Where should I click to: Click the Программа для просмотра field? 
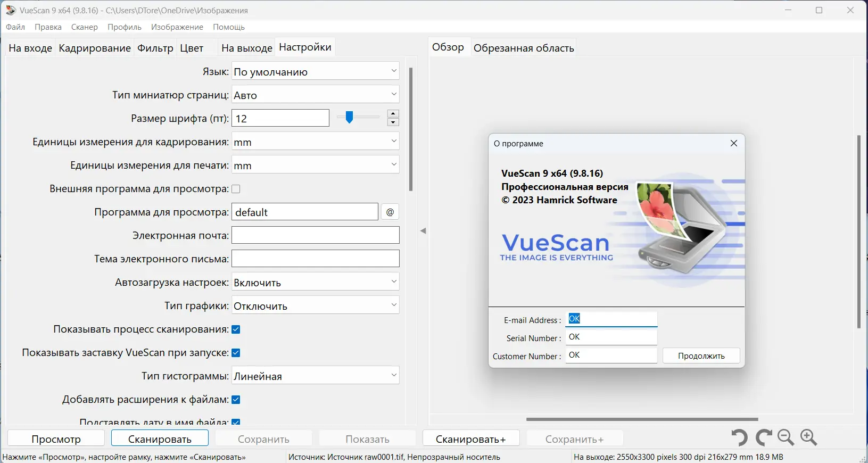click(305, 212)
